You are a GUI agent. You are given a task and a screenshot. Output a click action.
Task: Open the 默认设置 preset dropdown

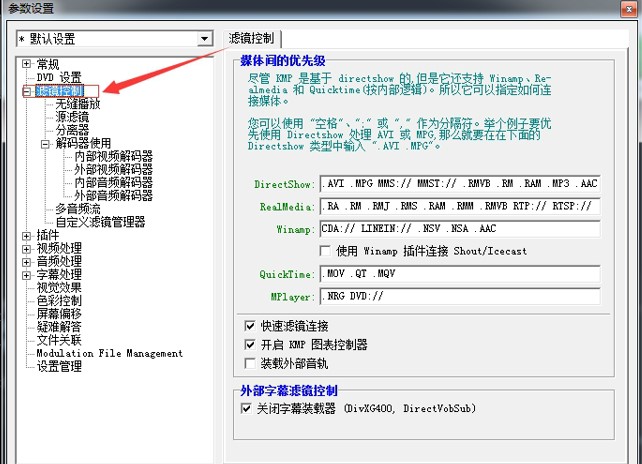coord(204,39)
